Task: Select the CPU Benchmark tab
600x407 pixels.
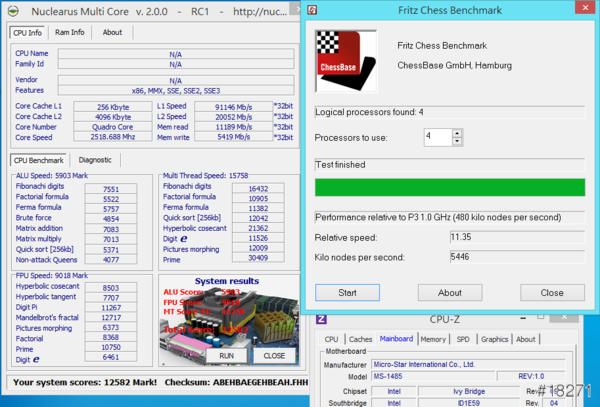Action: tap(38, 160)
